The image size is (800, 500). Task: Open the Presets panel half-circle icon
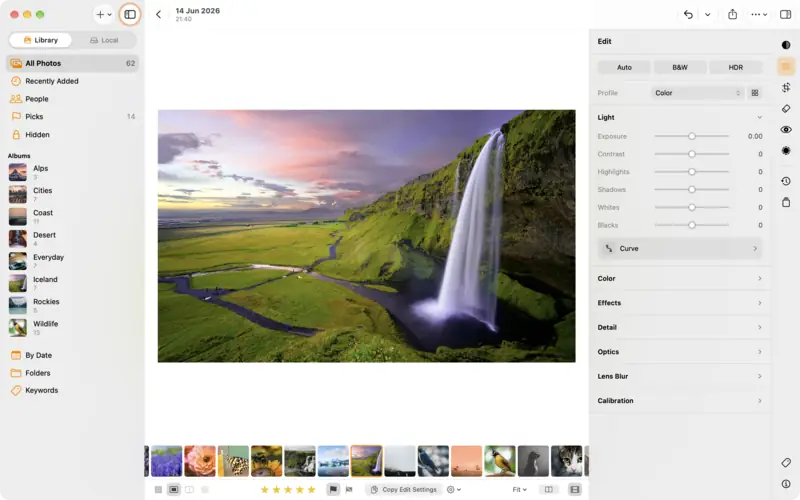click(x=786, y=45)
